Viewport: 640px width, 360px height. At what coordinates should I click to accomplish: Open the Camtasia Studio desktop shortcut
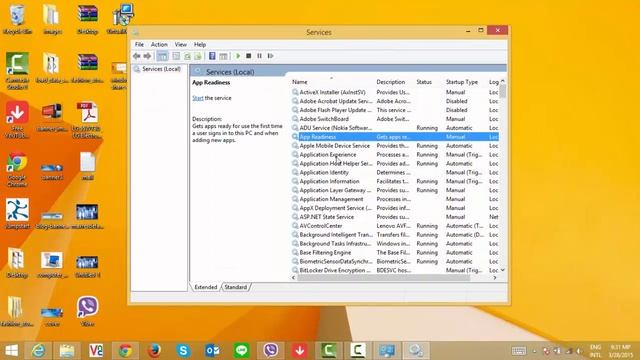[17, 70]
